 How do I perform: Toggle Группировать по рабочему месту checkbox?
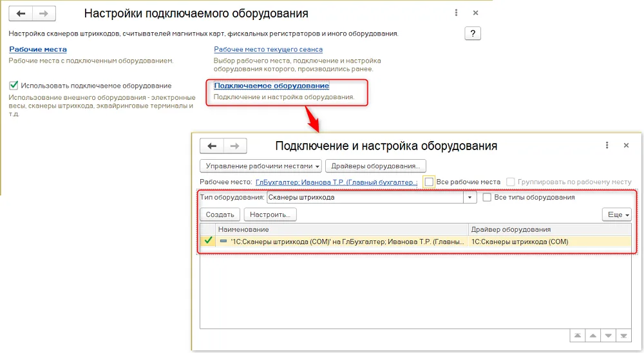click(x=511, y=182)
